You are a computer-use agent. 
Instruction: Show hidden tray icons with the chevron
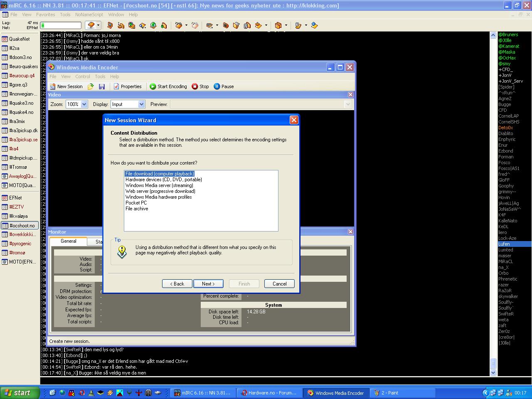click(x=485, y=393)
